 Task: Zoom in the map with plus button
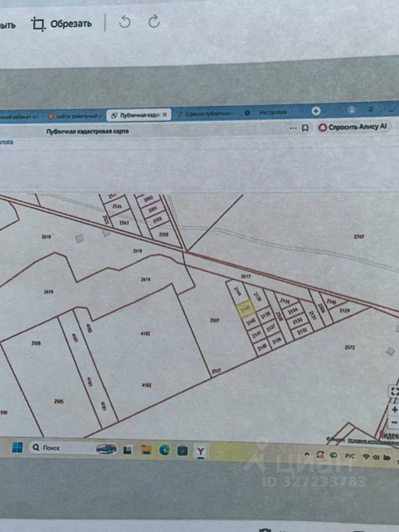pyautogui.click(x=394, y=410)
